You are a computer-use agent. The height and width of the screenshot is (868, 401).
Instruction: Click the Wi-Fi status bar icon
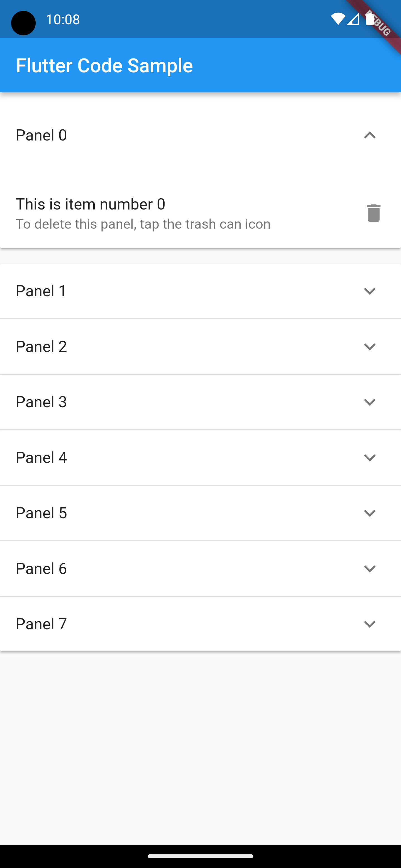pos(338,19)
